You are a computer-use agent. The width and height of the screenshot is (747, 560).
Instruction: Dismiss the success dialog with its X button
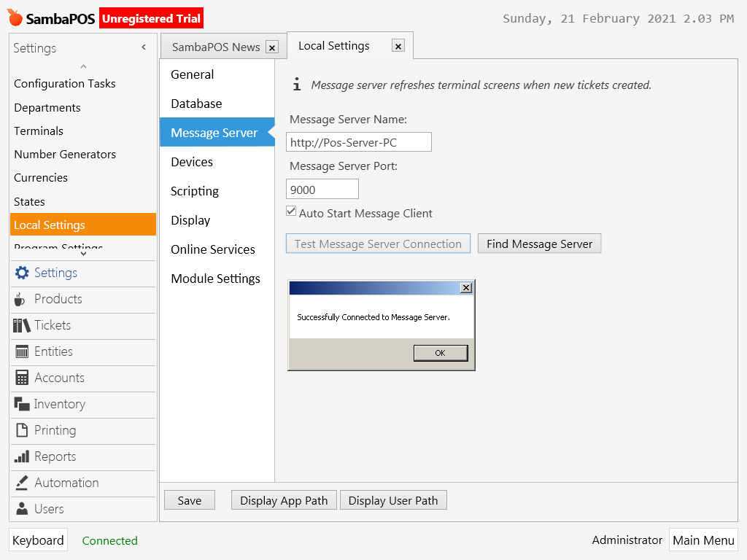(466, 287)
